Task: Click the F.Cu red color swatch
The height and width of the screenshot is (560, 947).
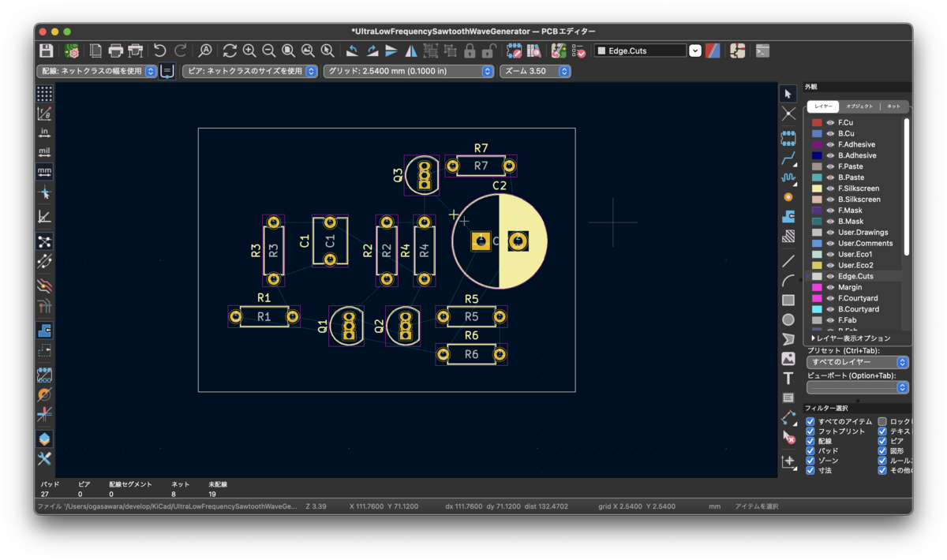Action: [x=817, y=122]
